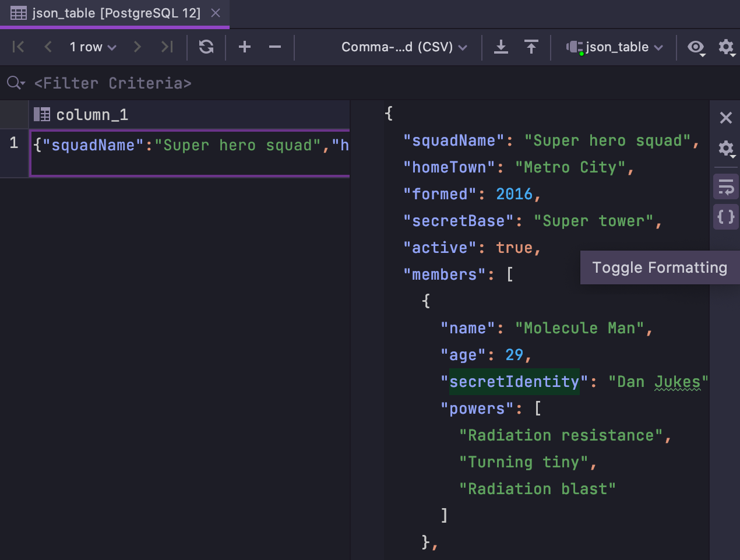Click the "Turning tiny" string
This screenshot has height=560, width=740.
point(524,462)
